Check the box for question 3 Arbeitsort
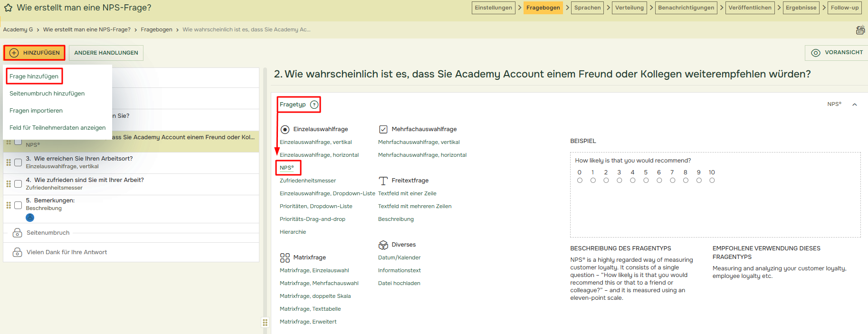 tap(18, 162)
